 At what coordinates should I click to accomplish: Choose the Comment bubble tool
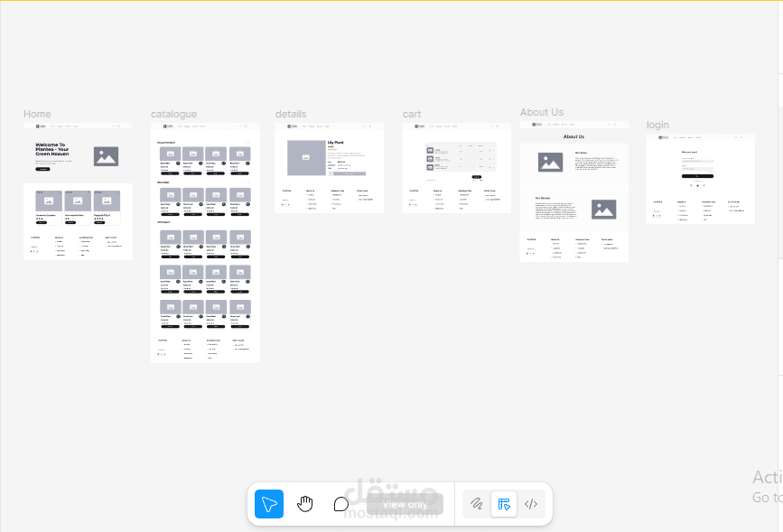click(x=341, y=504)
